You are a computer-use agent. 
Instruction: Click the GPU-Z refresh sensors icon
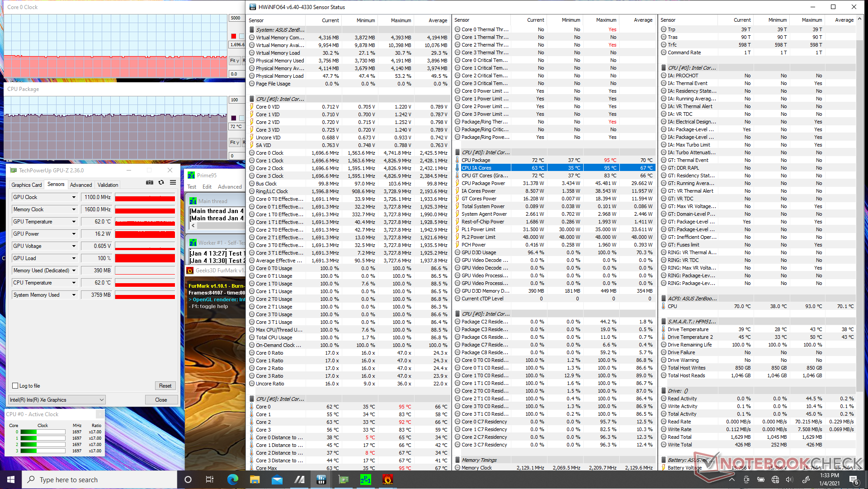click(161, 182)
